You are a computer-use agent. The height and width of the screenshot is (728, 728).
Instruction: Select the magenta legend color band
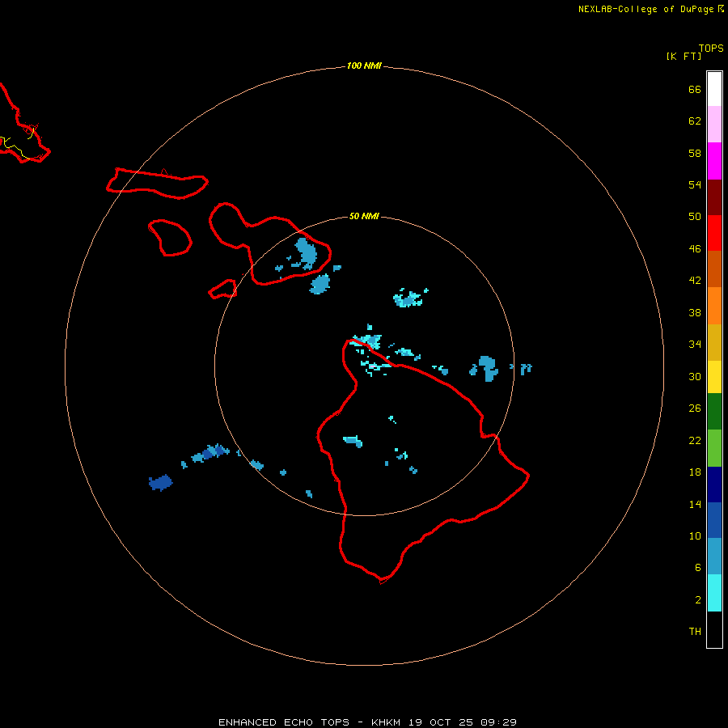tap(714, 161)
